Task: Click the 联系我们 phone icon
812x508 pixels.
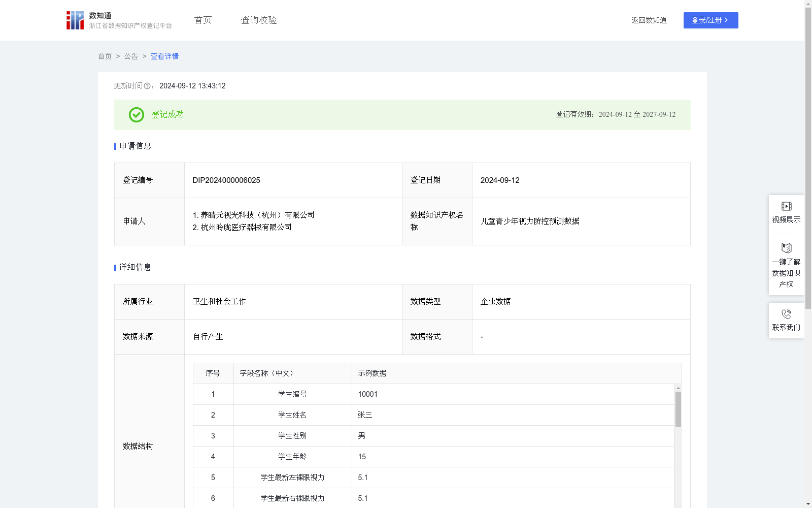Action: point(786,314)
